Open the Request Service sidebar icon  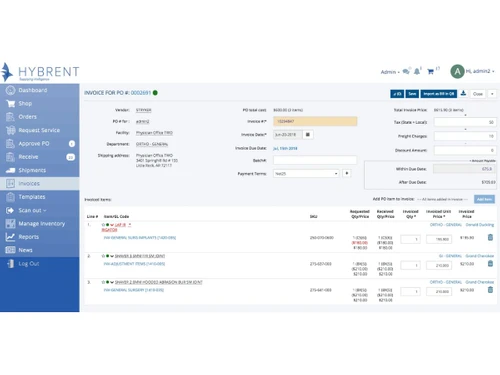click(10, 130)
